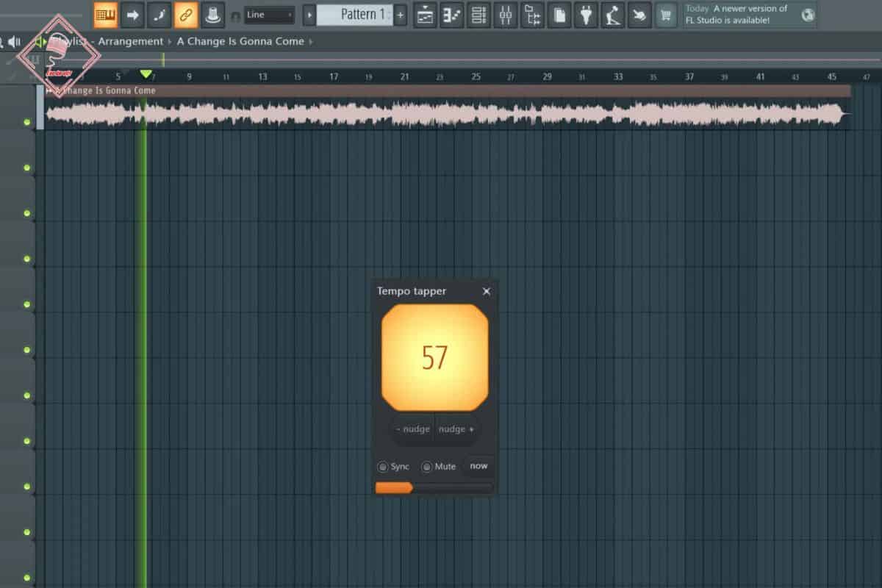Tap the large 57 tempo pad
The image size is (882, 588).
(x=434, y=358)
